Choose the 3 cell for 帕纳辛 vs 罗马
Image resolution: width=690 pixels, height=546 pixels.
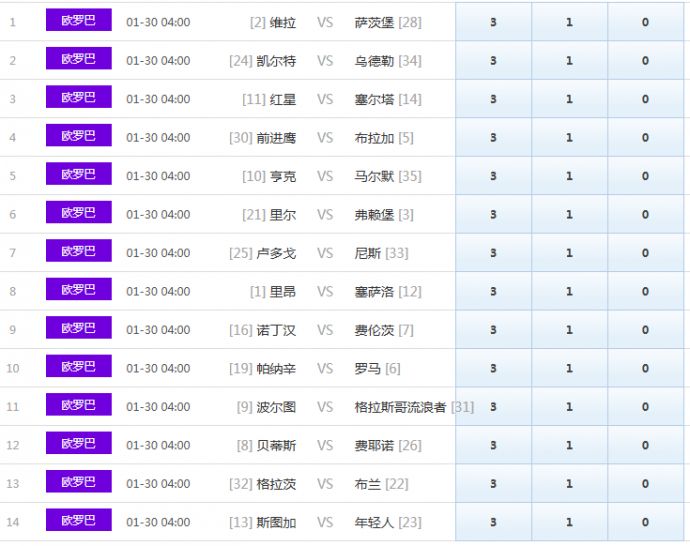coord(493,368)
